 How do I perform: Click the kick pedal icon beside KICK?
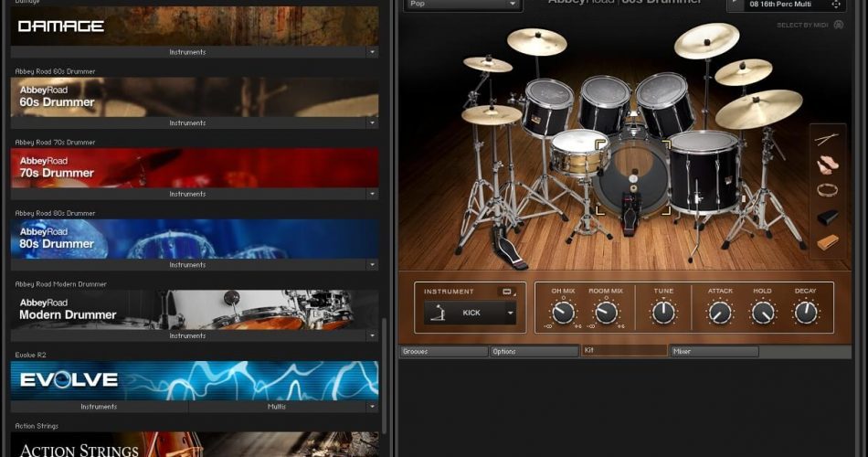click(439, 313)
